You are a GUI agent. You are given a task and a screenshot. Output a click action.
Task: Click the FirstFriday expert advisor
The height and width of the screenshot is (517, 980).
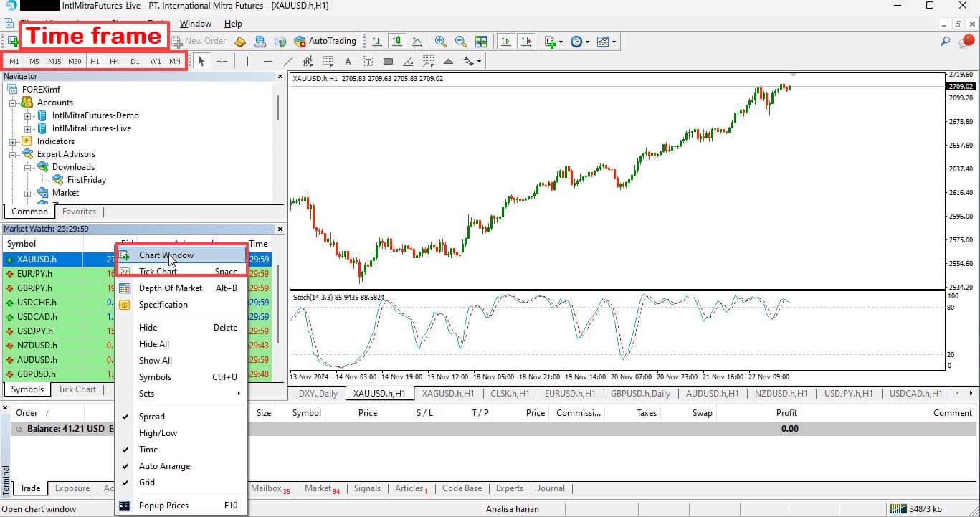86,180
